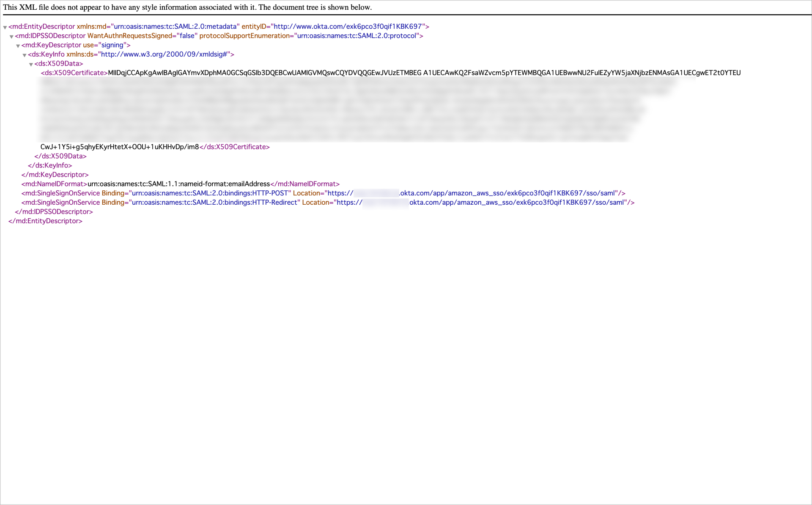Click the urn:oasis SAML 2.0 metadata namespace value
The width and height of the screenshot is (812, 505).
click(x=175, y=26)
